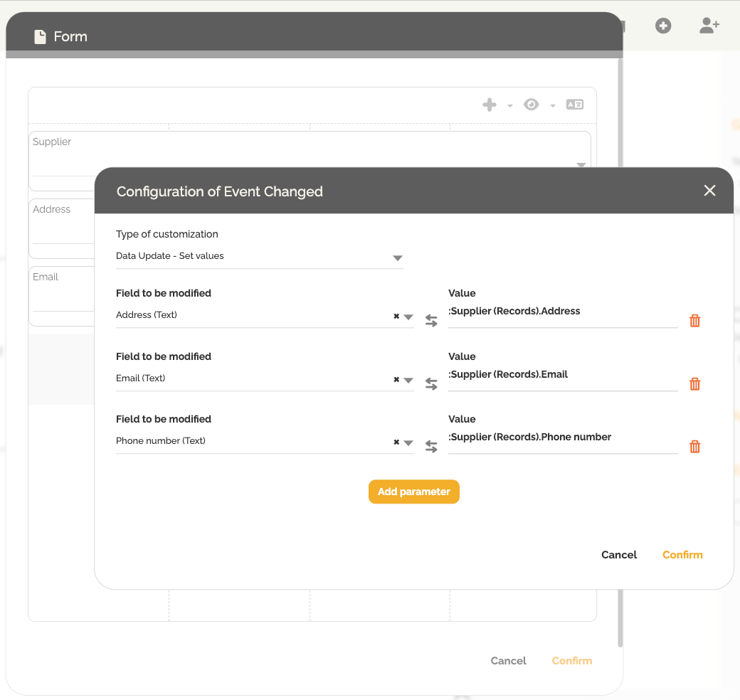Viewport: 740px width, 700px height.
Task: Delete the Address field parameter row
Action: click(x=695, y=321)
